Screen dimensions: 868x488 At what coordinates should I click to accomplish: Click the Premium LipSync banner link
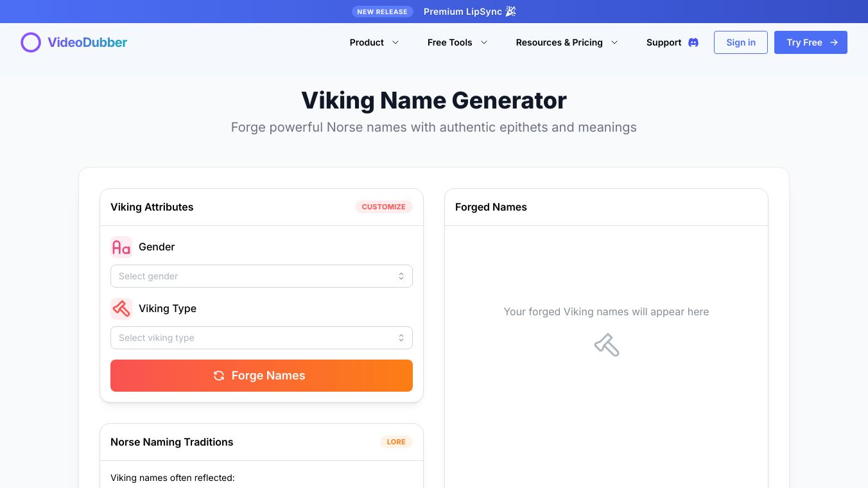pyautogui.click(x=462, y=12)
